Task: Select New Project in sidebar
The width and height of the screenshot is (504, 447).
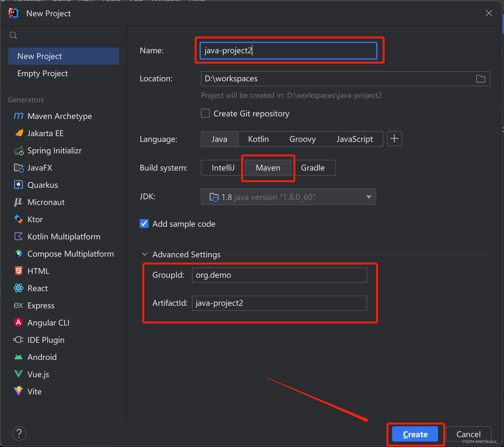Action: 64,56
